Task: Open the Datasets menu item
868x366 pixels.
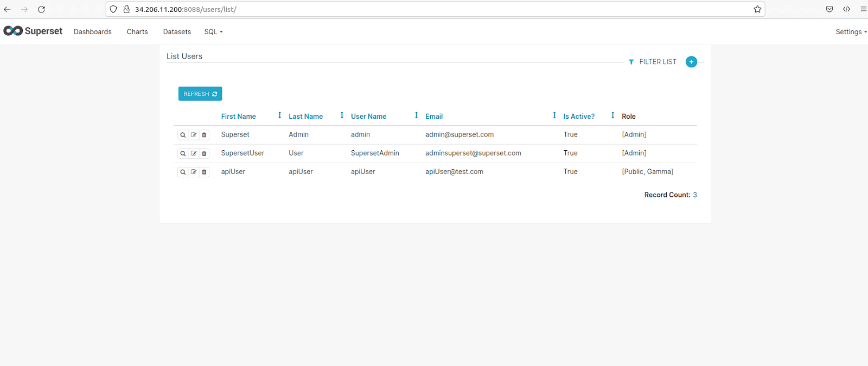Action: point(177,32)
